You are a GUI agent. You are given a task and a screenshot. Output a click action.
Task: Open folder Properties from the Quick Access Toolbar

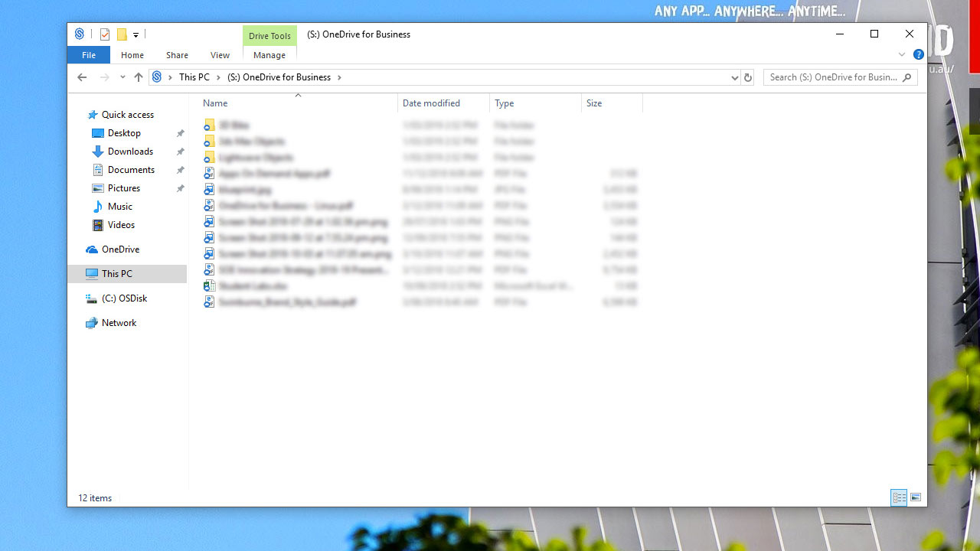click(105, 34)
